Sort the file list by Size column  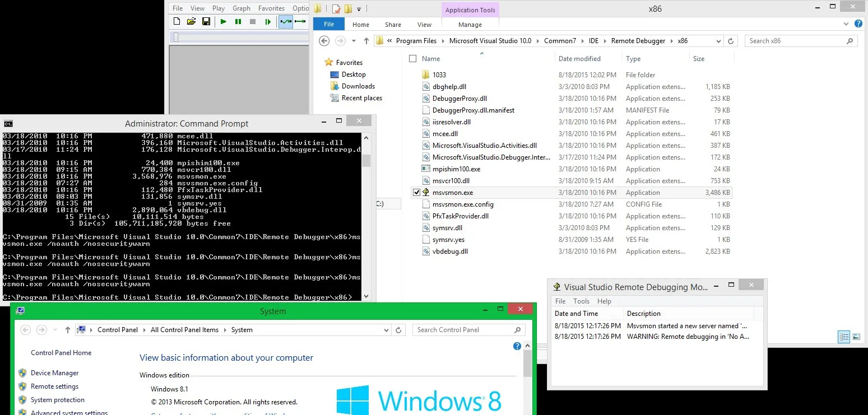coord(699,59)
